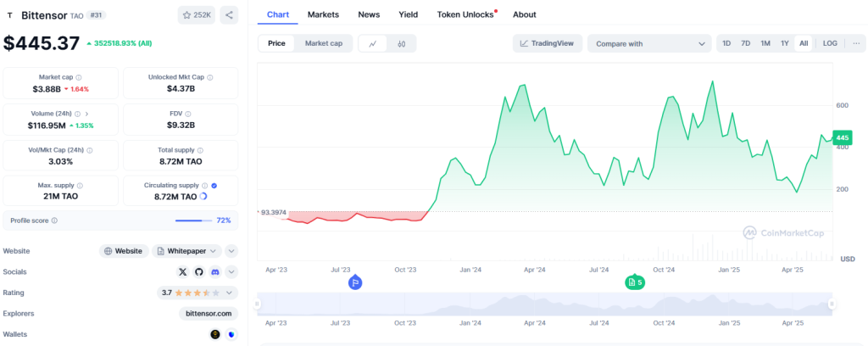Add Bittensor to watchlist via star
868x346 pixels.
coord(197,15)
